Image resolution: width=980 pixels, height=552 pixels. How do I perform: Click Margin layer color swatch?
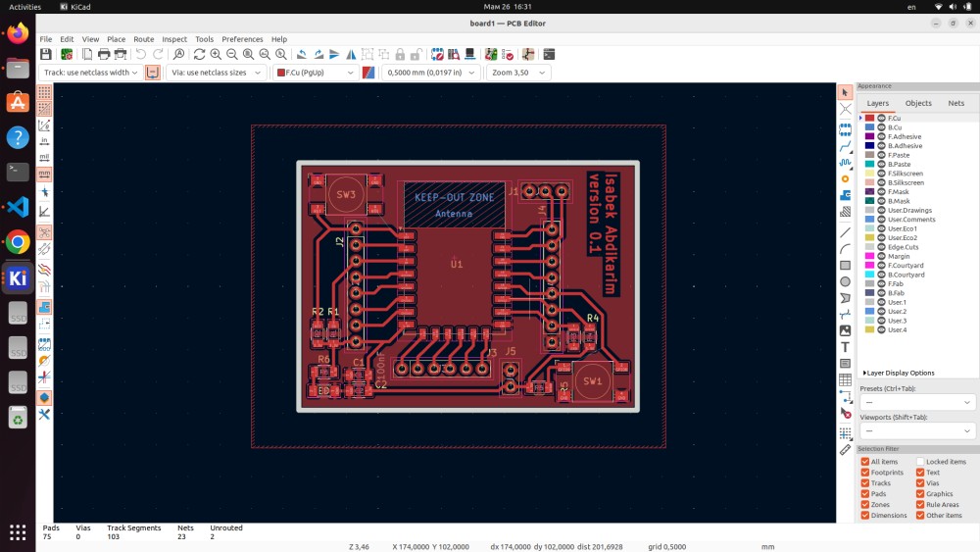pyautogui.click(x=869, y=256)
